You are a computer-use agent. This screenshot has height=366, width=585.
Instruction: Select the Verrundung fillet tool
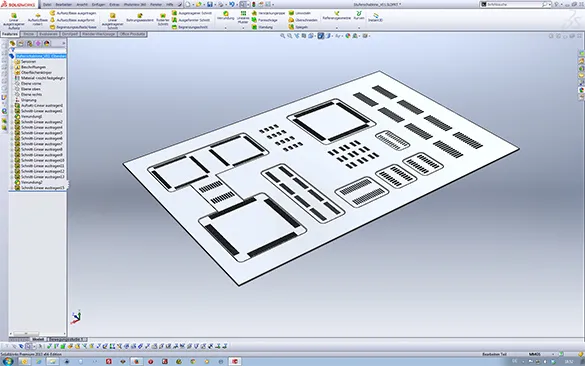click(x=225, y=15)
